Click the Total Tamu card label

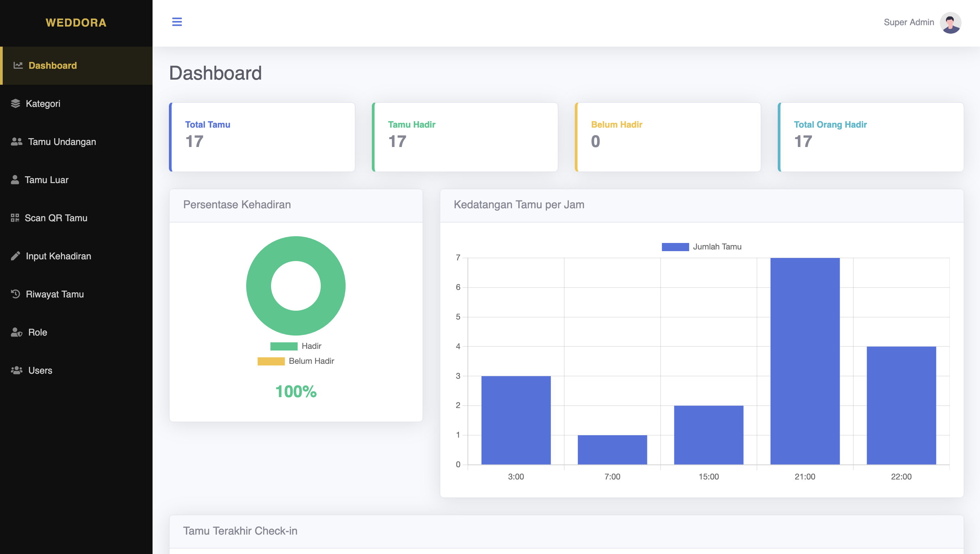click(x=207, y=125)
